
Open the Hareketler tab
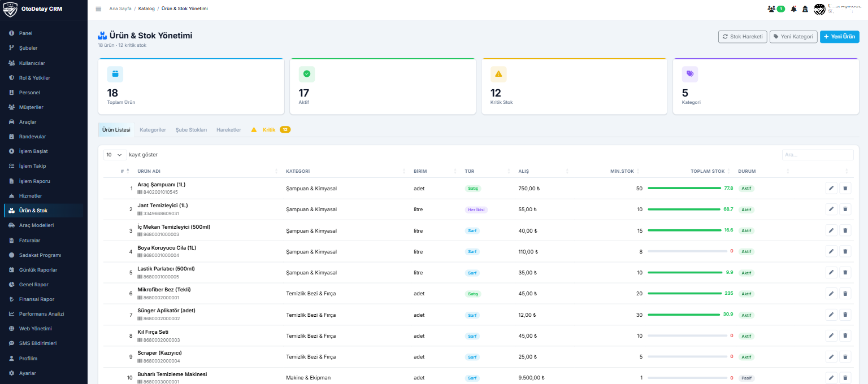click(228, 130)
